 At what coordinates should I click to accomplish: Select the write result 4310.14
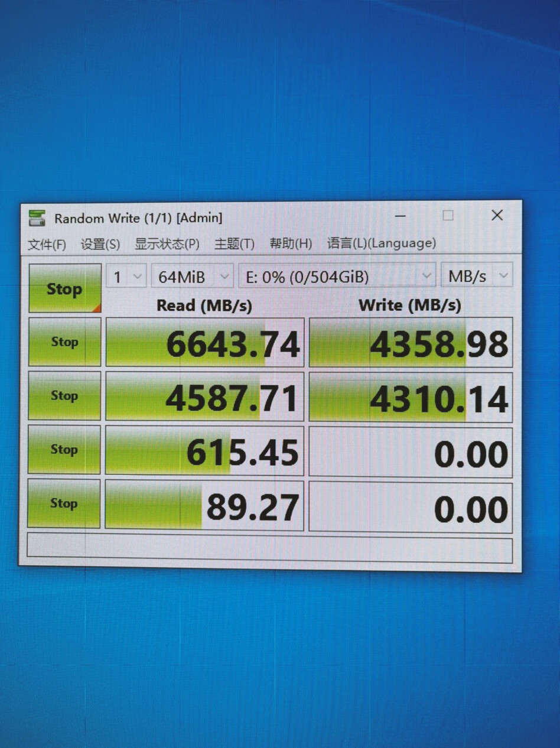[x=411, y=397]
